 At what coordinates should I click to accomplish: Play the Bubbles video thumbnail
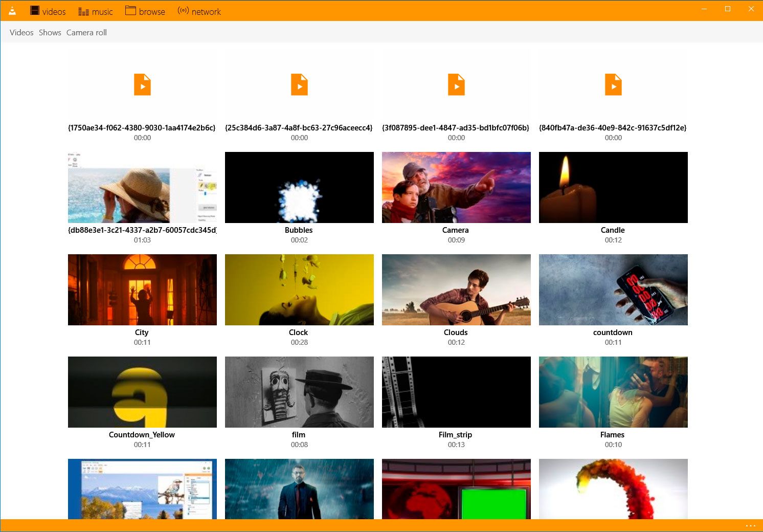coord(299,187)
